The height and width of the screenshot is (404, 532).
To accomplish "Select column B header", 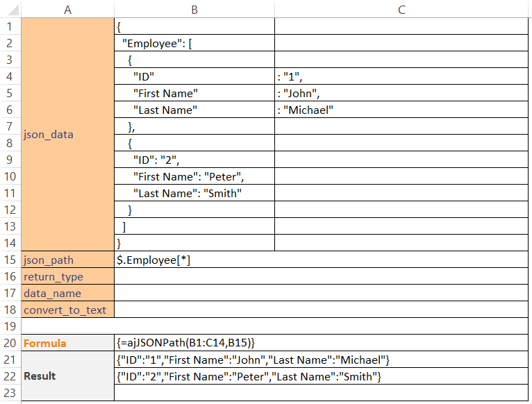I will (194, 9).
